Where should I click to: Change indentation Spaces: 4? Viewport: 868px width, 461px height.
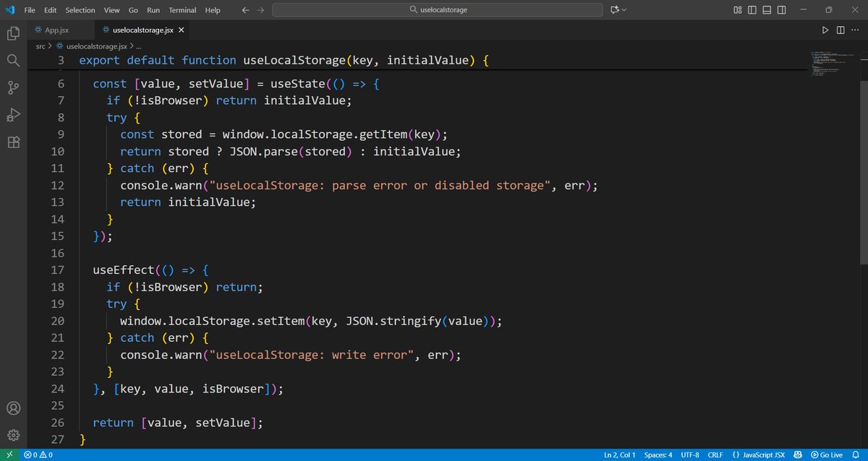pyautogui.click(x=657, y=455)
